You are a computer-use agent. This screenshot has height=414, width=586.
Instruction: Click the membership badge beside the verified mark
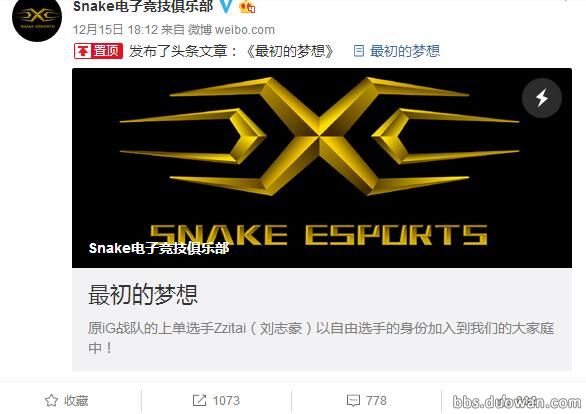coord(247,6)
